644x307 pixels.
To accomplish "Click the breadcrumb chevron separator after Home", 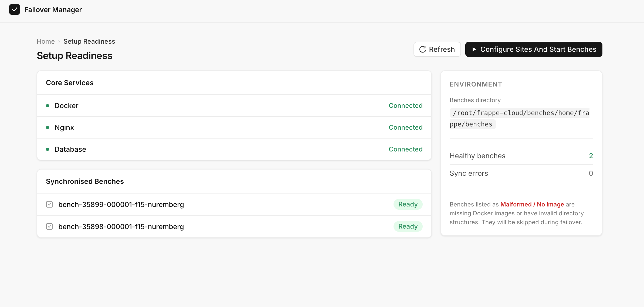I will coord(59,42).
